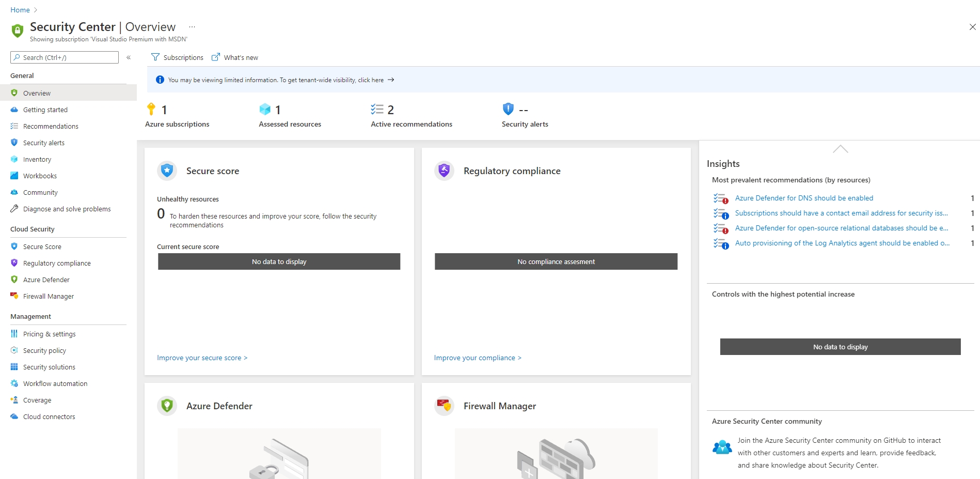Screen dimensions: 980x479
Task: Select the Inventory item in the sidebar
Action: [x=38, y=159]
